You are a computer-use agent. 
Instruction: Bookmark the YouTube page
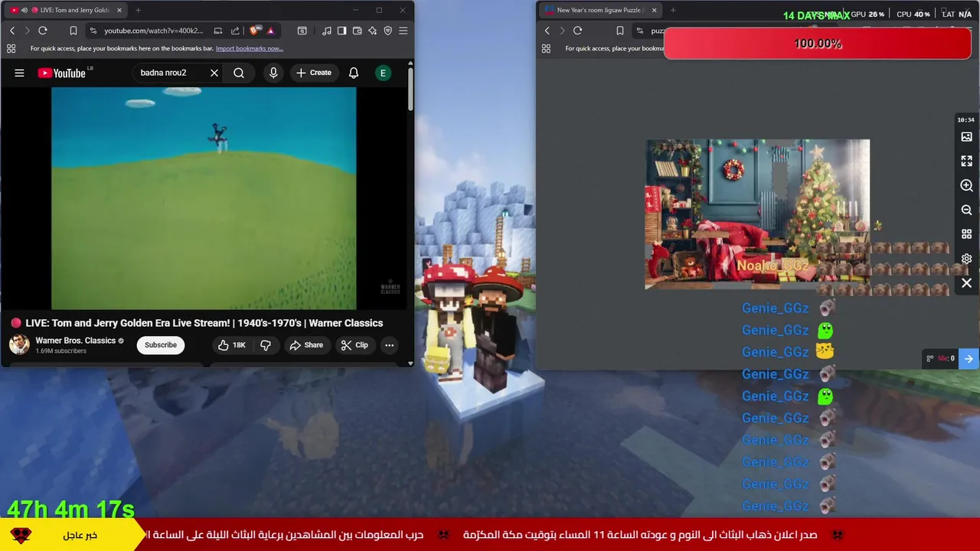click(73, 31)
